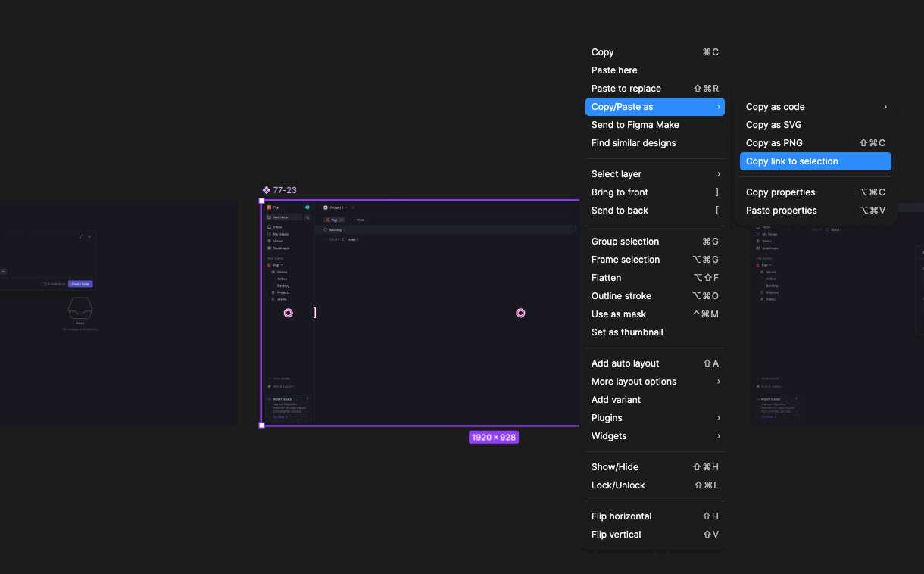Click the Create issue button
Viewport: 924px width, 574px height.
point(80,284)
